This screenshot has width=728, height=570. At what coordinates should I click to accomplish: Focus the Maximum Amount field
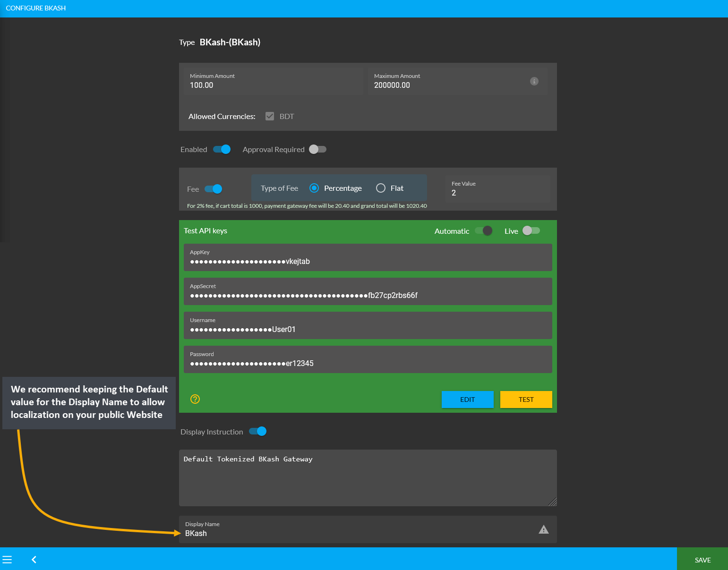click(458, 81)
